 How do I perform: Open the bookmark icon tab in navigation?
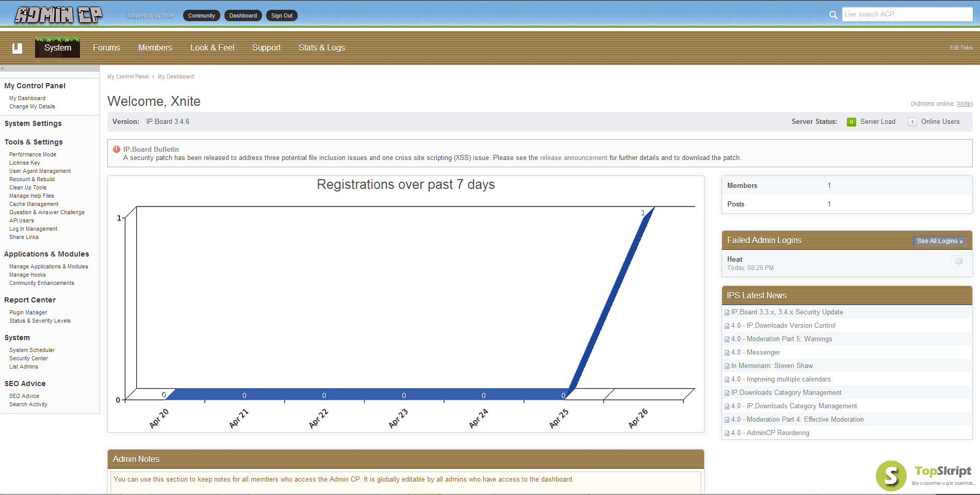[18, 48]
